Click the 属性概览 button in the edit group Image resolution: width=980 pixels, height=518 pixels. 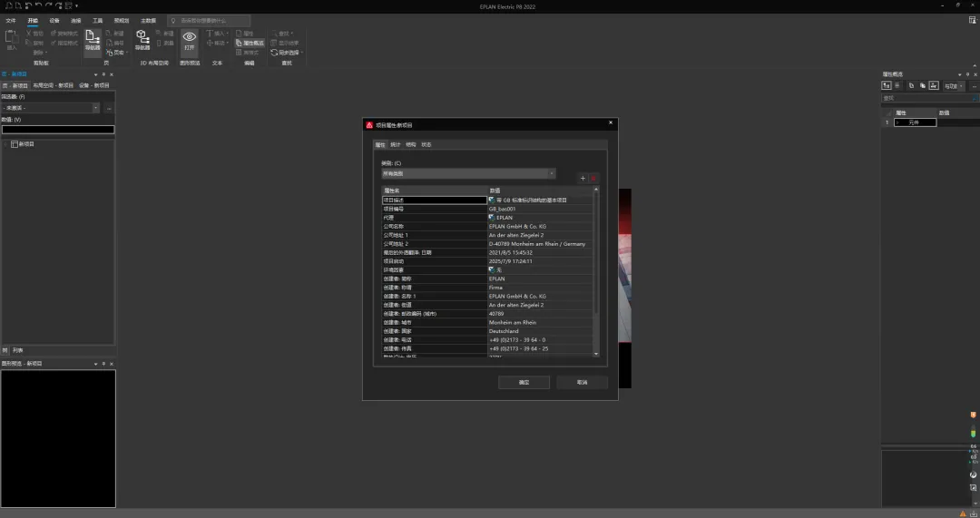pos(250,44)
